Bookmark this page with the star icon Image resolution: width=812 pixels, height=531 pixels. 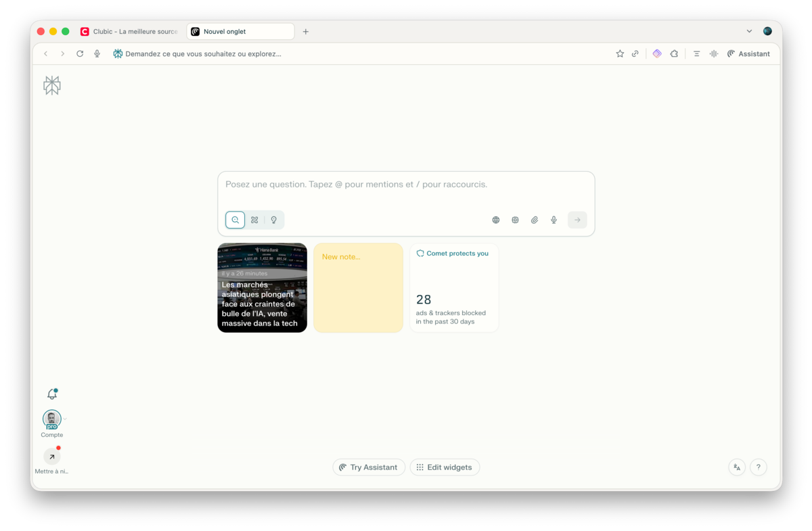[x=620, y=54]
